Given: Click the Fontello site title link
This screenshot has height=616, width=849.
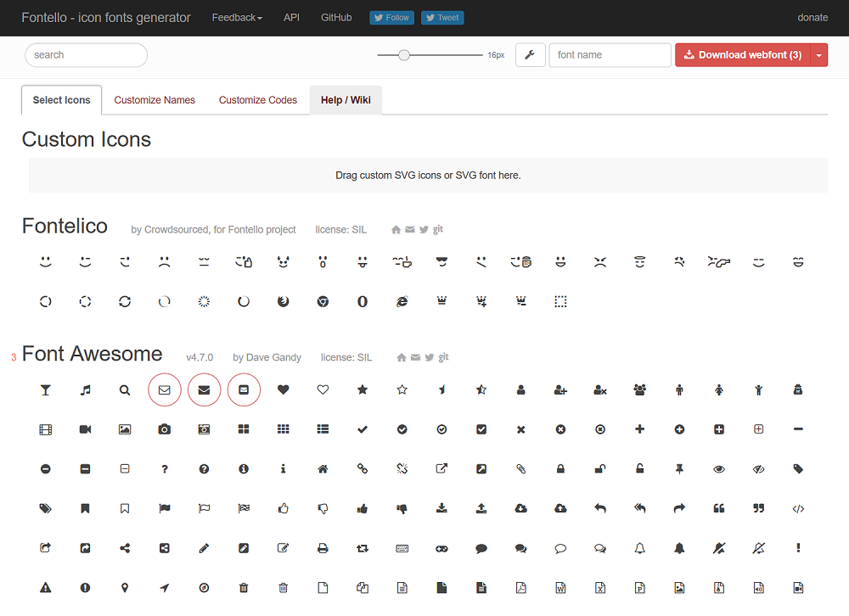Looking at the screenshot, I should (106, 18).
